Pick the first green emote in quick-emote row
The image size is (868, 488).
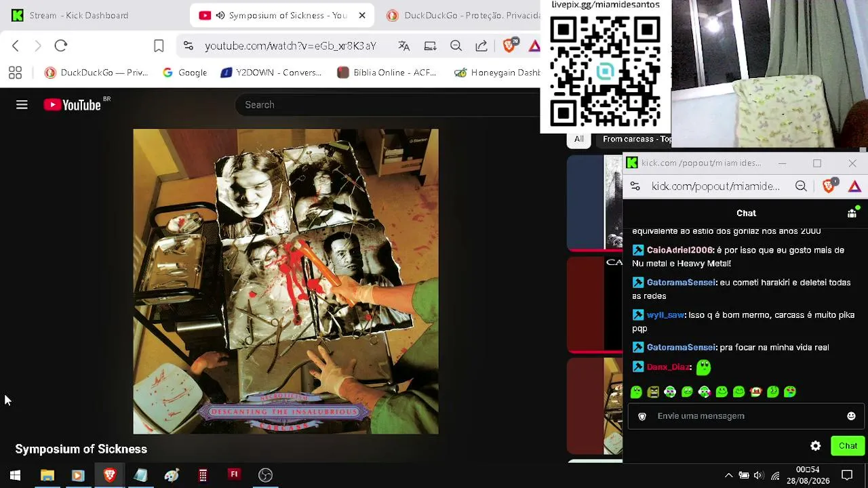point(636,392)
